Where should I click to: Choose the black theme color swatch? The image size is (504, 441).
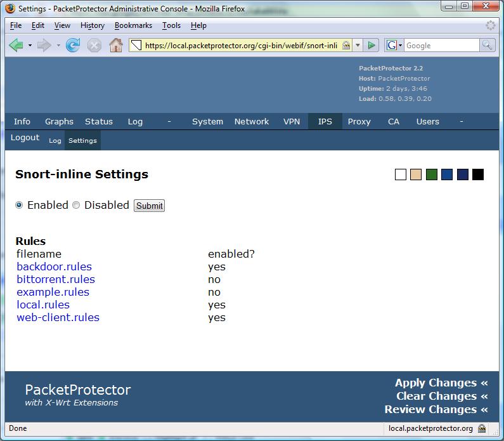(478, 174)
